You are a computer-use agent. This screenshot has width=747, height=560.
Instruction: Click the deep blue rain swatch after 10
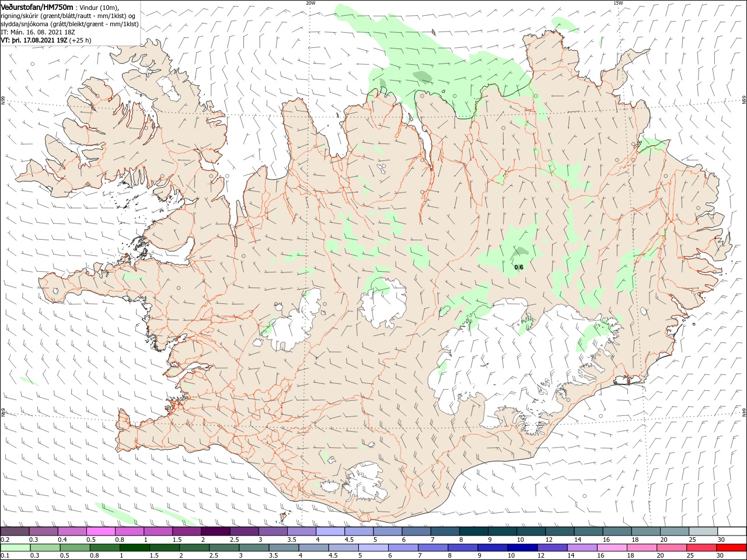coord(522,548)
